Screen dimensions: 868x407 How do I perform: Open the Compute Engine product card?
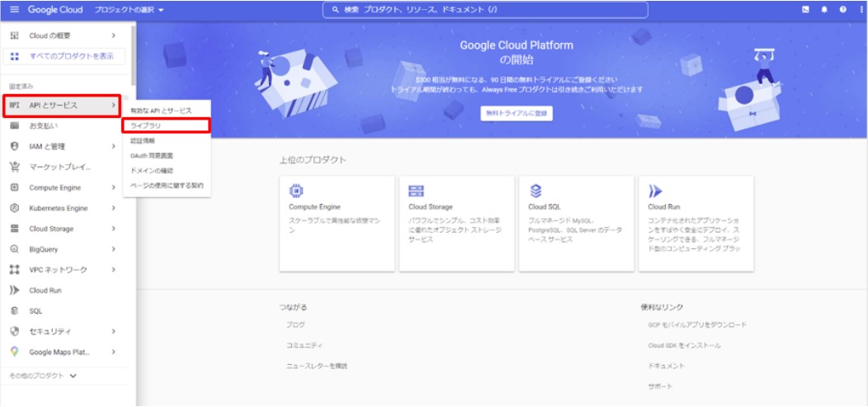337,224
